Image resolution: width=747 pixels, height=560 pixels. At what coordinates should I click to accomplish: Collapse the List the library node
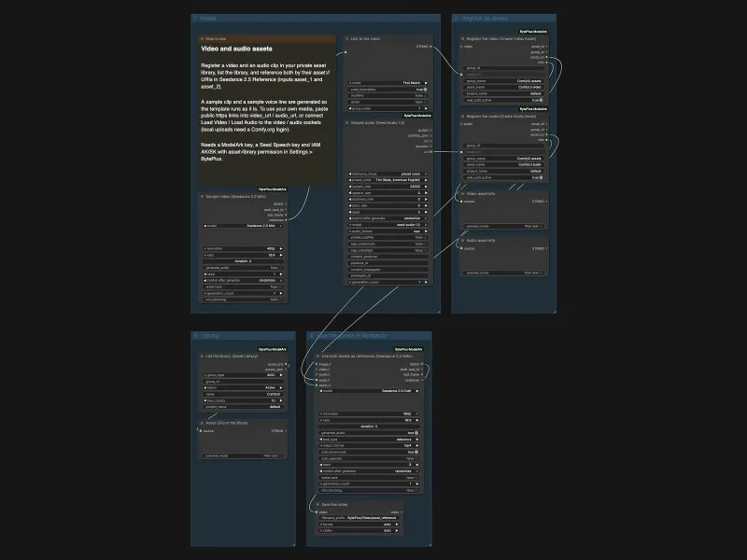tap(202, 356)
